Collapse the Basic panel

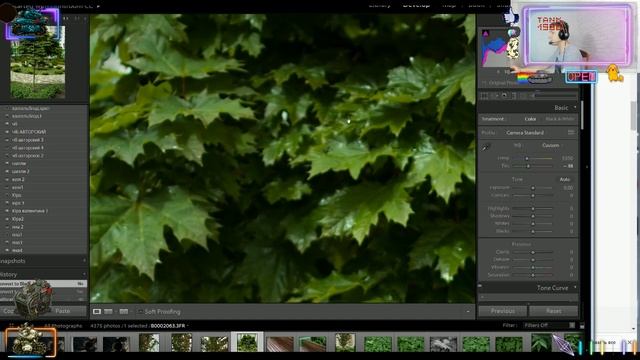click(x=575, y=107)
